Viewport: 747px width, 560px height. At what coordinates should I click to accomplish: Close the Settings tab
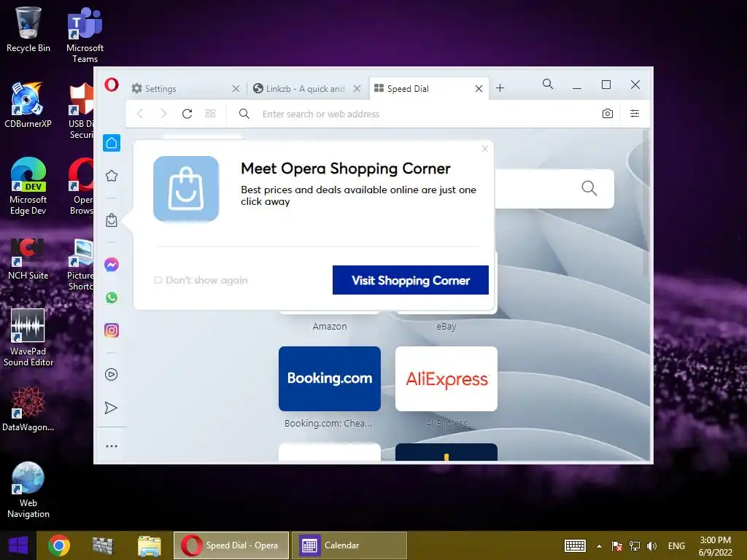tap(236, 88)
